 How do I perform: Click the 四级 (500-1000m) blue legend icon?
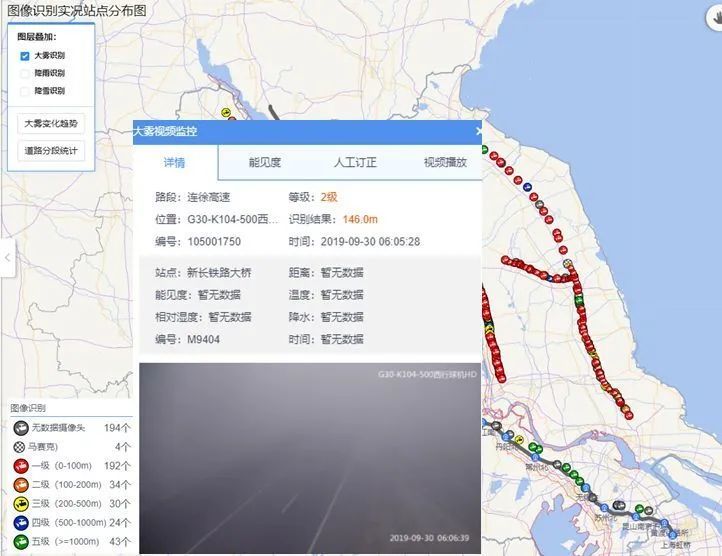[21, 523]
